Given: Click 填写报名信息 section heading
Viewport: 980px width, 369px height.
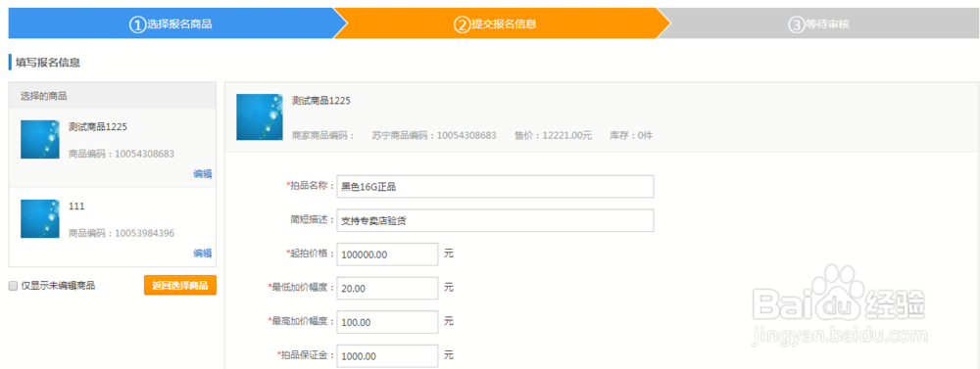Looking at the screenshot, I should tap(48, 63).
